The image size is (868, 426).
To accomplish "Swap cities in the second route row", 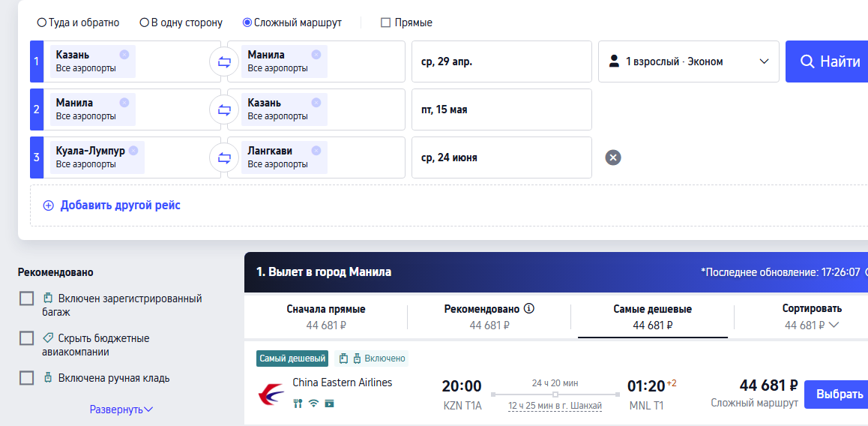I will point(224,110).
